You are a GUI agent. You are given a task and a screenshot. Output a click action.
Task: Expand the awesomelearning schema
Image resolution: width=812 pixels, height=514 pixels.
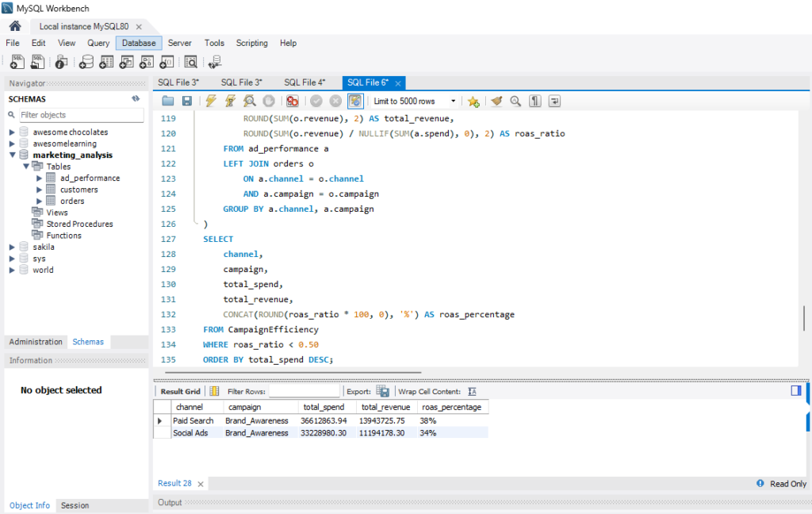click(12, 144)
